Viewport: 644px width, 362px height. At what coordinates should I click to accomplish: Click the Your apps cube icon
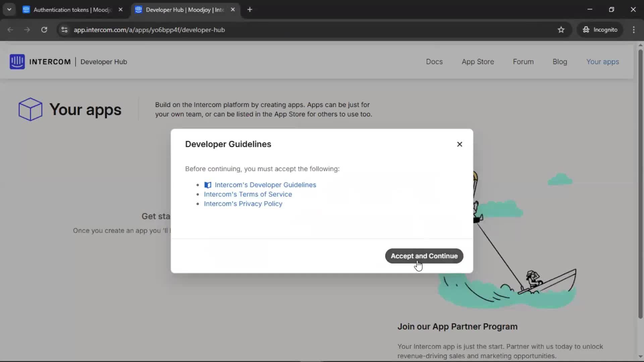30,109
